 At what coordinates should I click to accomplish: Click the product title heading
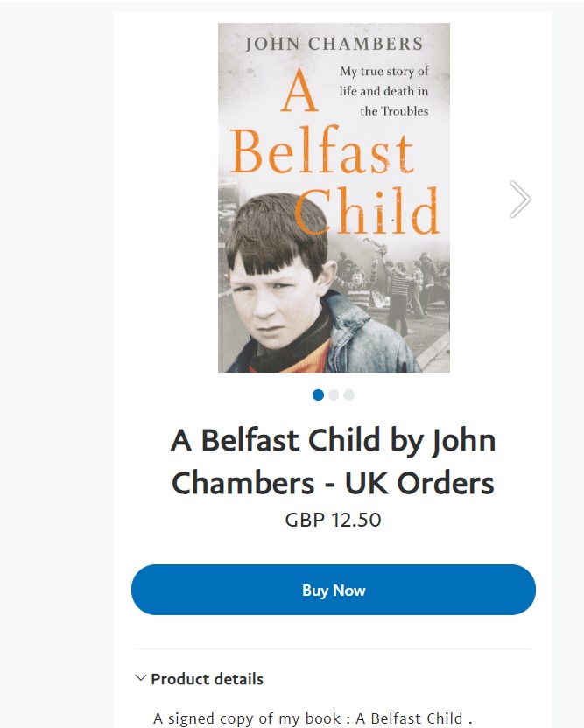click(x=334, y=462)
